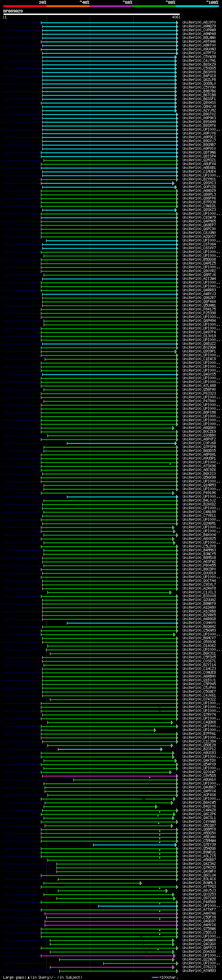Select the BP089029 query label
222x980 pixels.
pyautogui.click(x=13, y=11)
